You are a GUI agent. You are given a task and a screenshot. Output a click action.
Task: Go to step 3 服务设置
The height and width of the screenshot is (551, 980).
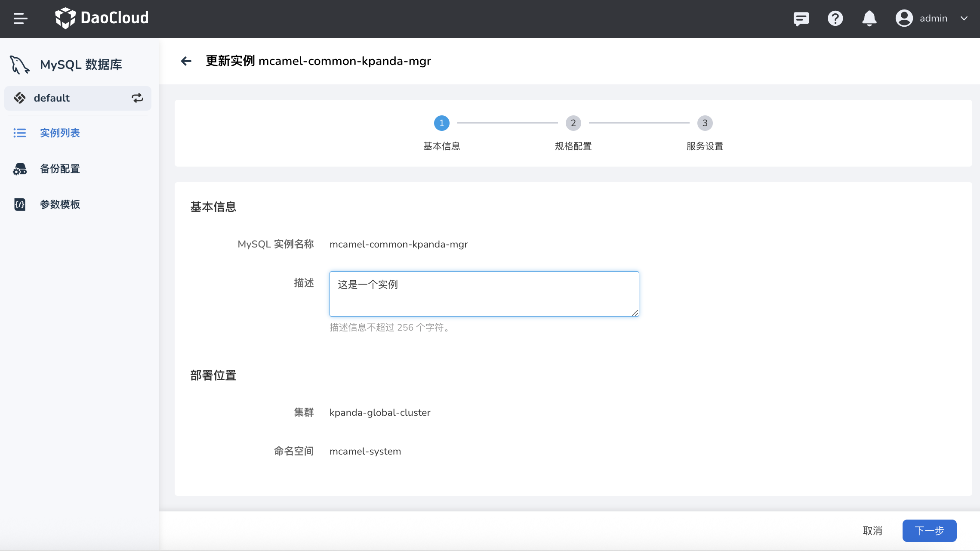[705, 123]
